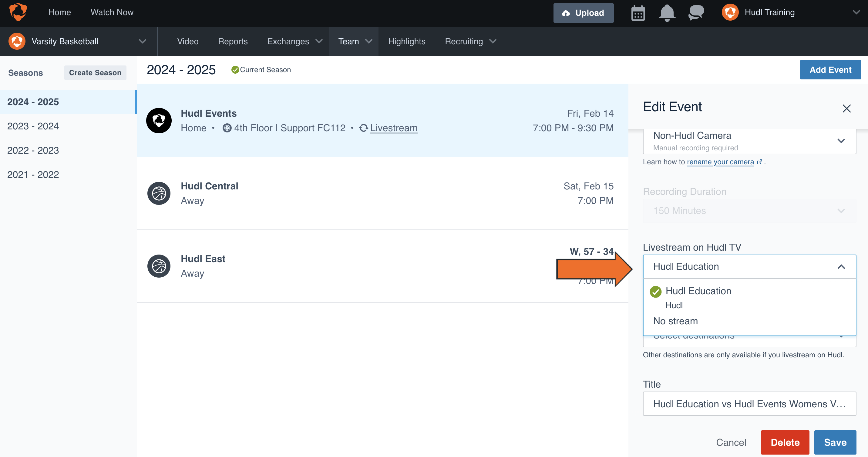The image size is (868, 457).
Task: Open the rename your camera link
Action: 720,162
